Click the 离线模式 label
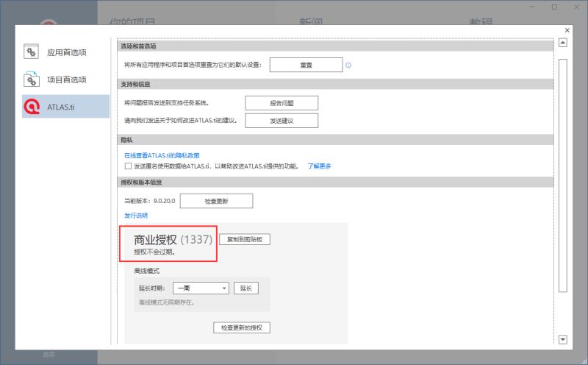The width and height of the screenshot is (588, 365). [x=146, y=271]
